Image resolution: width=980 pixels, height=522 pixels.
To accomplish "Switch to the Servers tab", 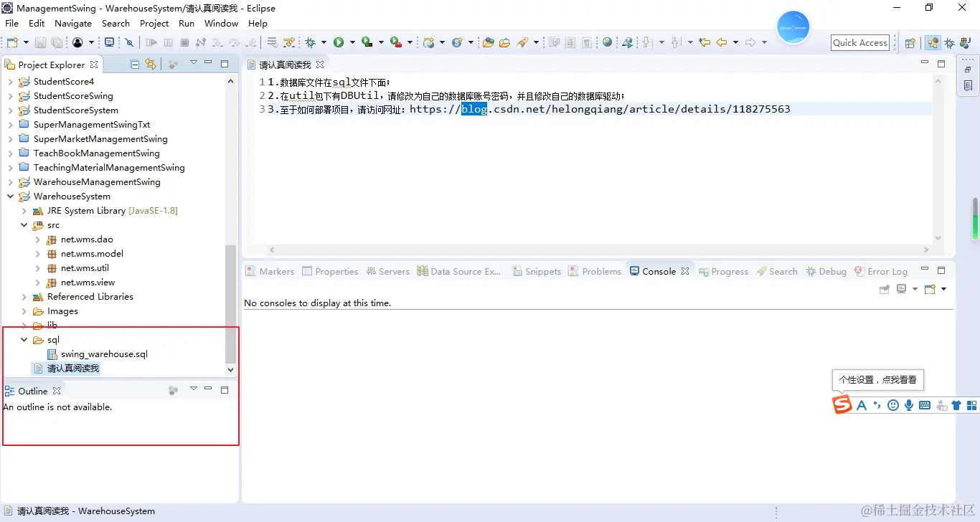I will [x=387, y=272].
